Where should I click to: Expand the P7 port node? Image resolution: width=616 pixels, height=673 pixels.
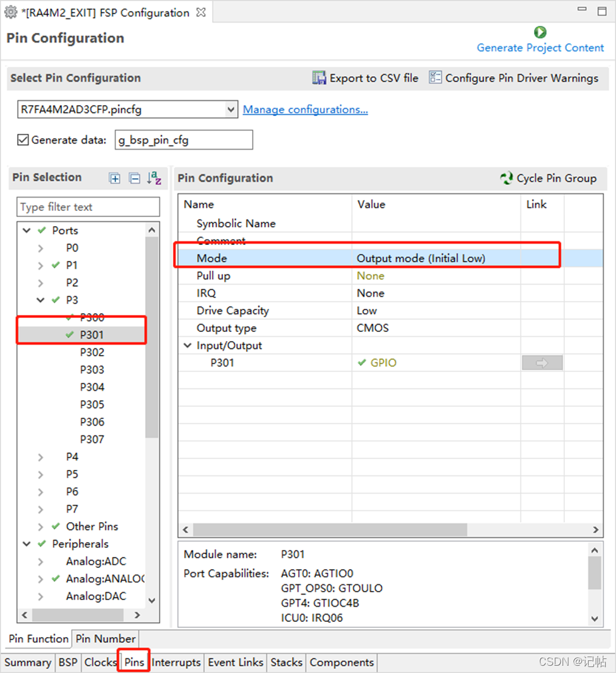click(40, 509)
